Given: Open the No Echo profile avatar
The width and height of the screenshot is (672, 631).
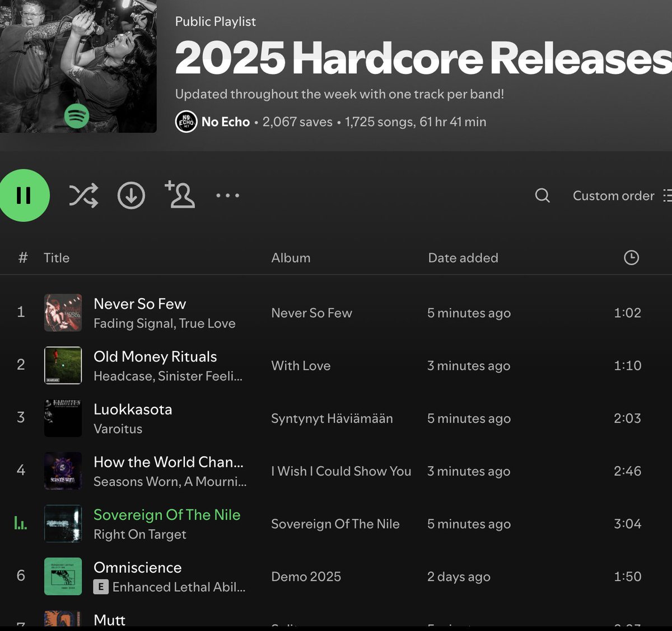Looking at the screenshot, I should coord(186,122).
